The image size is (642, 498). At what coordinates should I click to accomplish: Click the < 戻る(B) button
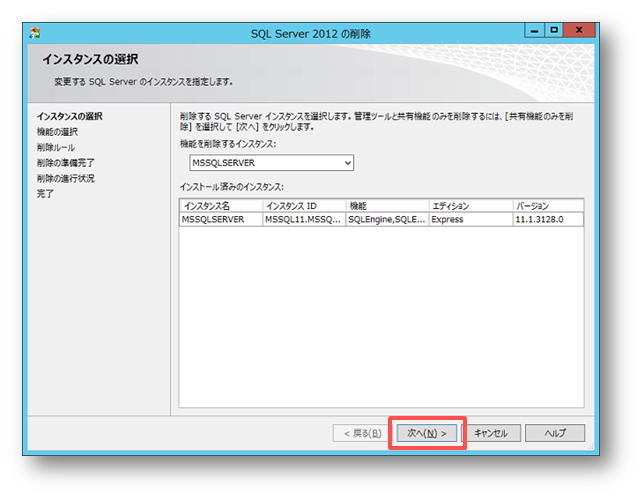click(363, 433)
